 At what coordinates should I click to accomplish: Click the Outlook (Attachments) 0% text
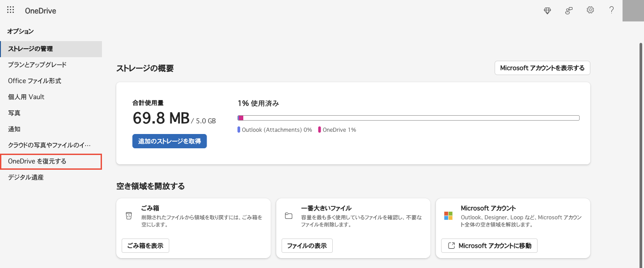click(x=277, y=130)
